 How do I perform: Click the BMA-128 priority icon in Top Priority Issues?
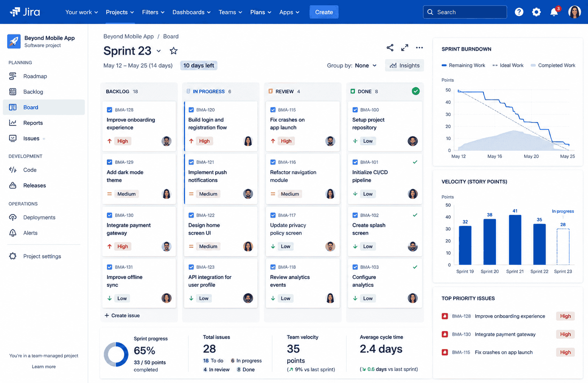click(x=445, y=316)
